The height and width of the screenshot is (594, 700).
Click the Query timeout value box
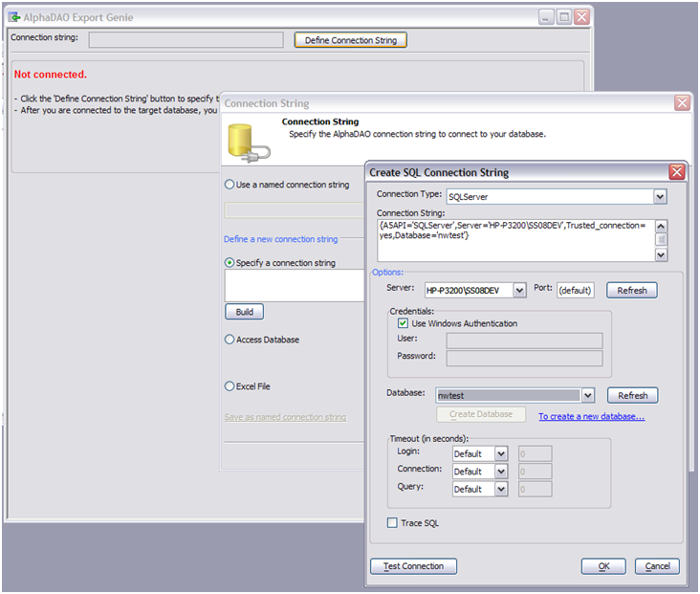click(x=535, y=489)
